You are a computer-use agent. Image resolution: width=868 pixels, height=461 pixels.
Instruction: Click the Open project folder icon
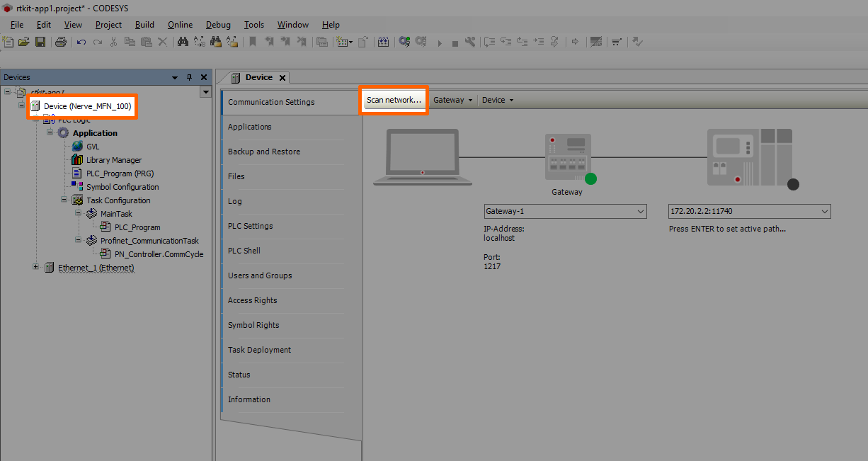tap(24, 42)
